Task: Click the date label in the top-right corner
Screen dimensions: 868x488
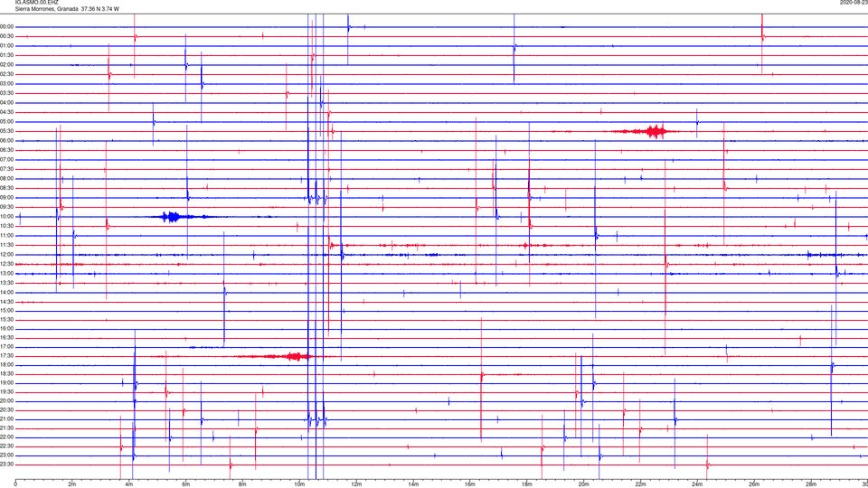Action: click(854, 3)
